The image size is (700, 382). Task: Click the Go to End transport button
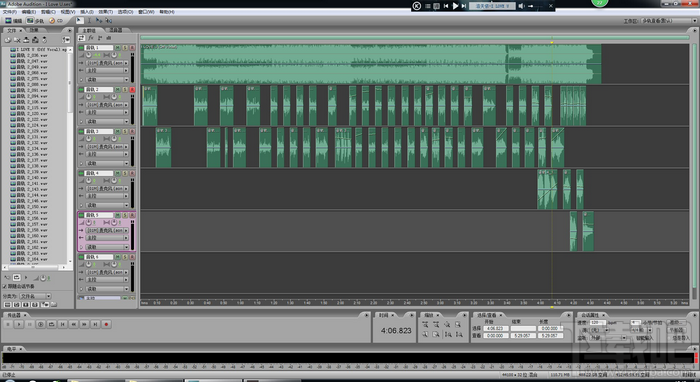coord(95,324)
